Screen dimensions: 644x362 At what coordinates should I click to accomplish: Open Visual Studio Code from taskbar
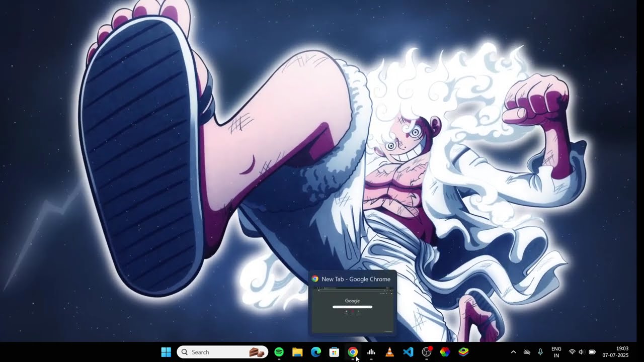[x=408, y=352]
